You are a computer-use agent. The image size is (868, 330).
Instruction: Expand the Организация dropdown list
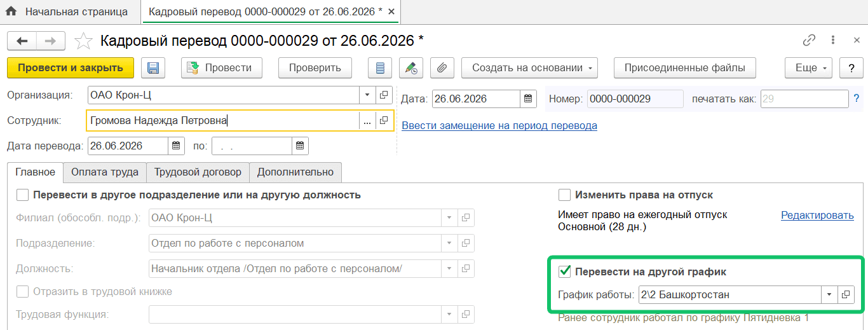pyautogui.click(x=367, y=95)
